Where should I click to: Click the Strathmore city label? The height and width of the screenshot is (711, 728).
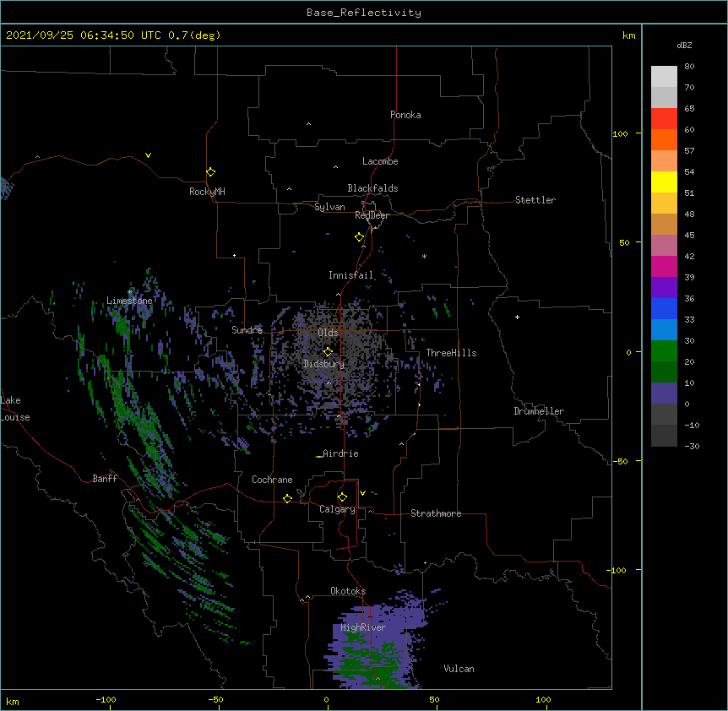pos(436,513)
